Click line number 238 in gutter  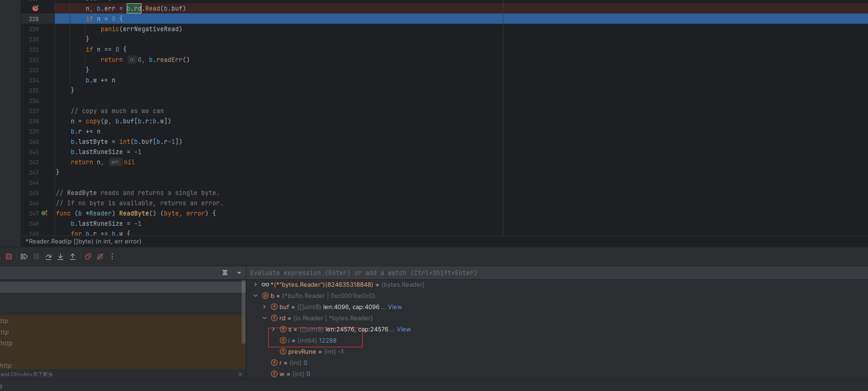coord(34,121)
